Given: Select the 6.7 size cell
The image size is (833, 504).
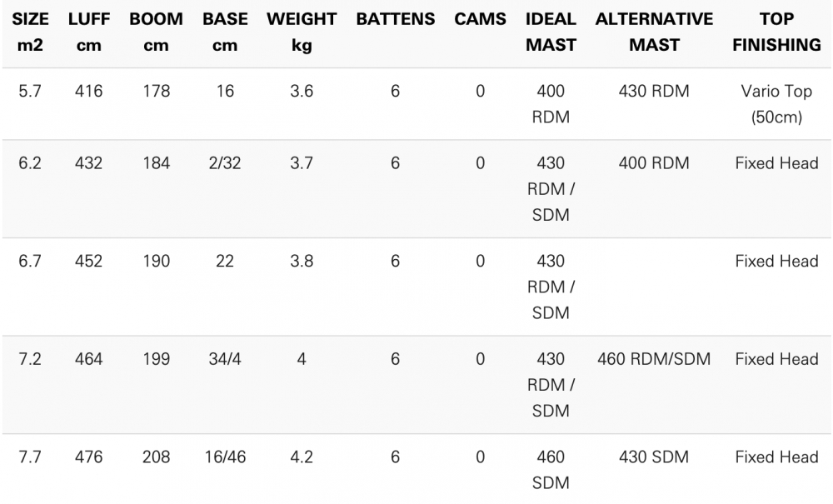Looking at the screenshot, I should 30,262.
